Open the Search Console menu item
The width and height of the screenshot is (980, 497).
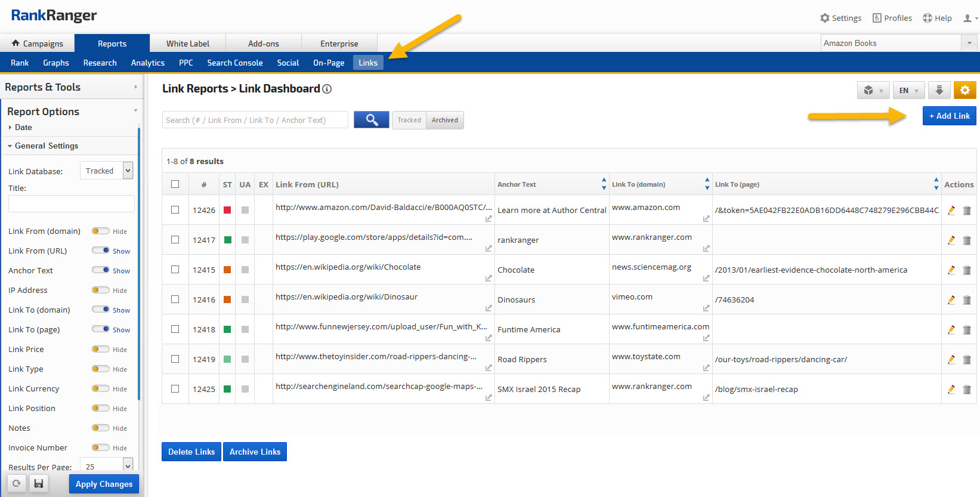[234, 63]
